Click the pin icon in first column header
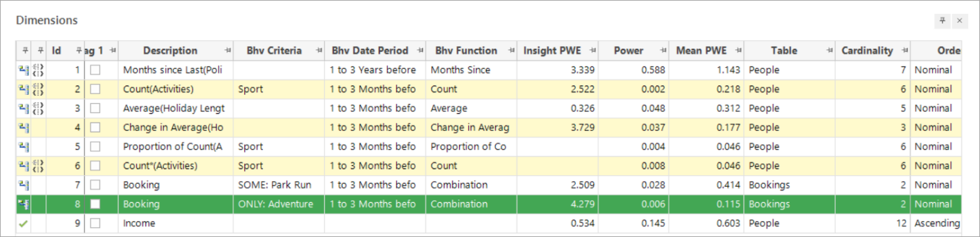Screen dimensions: 980x237 (x=25, y=50)
